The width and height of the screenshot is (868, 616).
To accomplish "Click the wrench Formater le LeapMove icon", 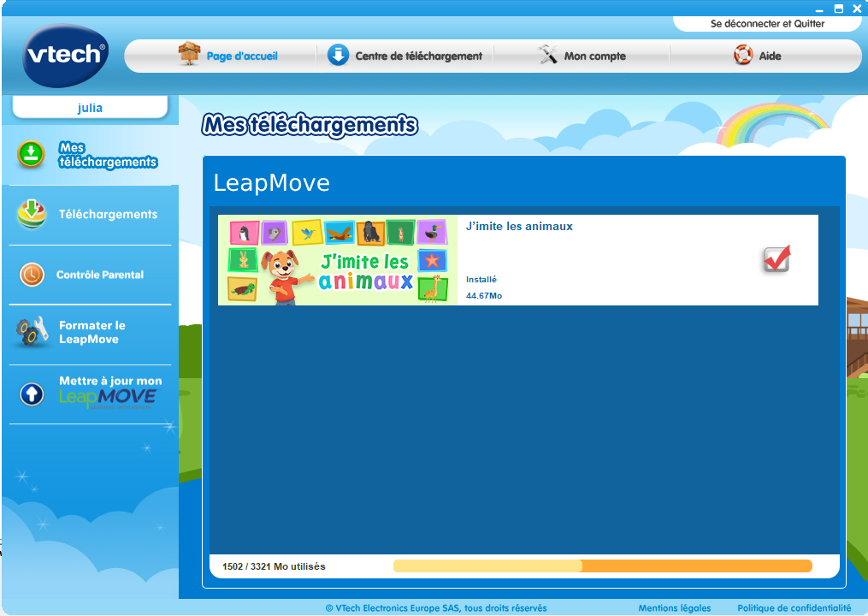I will click(x=32, y=332).
